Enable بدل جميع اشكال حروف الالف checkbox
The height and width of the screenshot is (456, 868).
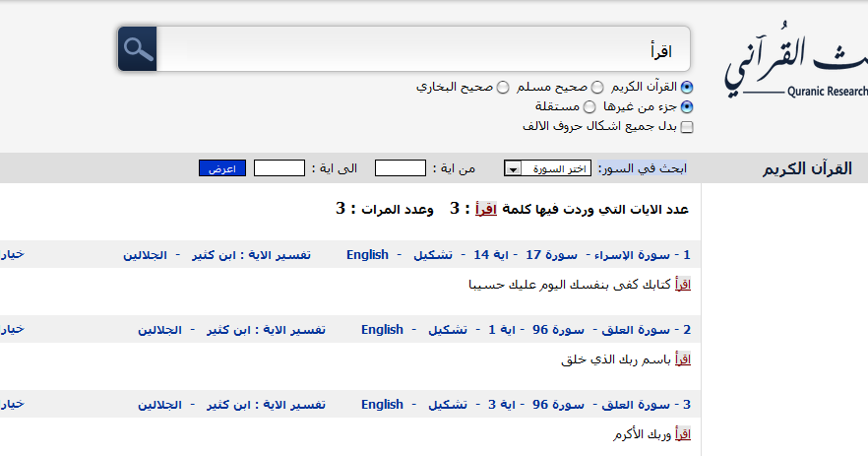(x=687, y=127)
